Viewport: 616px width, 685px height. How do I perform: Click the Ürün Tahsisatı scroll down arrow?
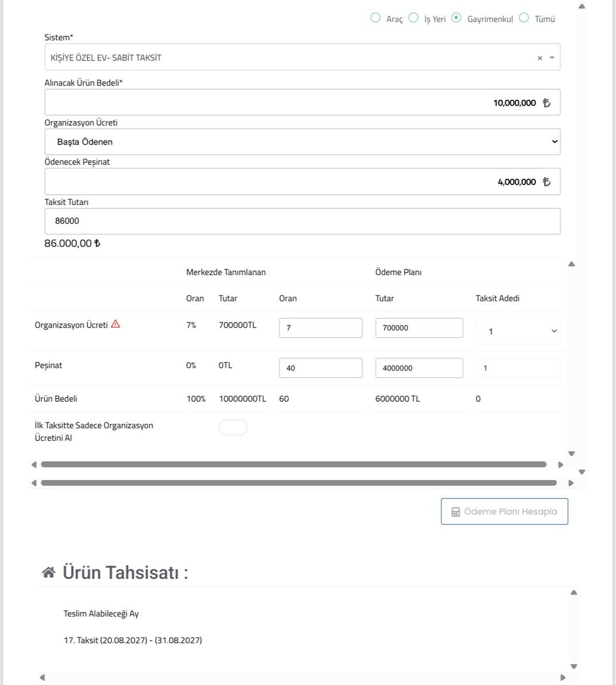[574, 666]
